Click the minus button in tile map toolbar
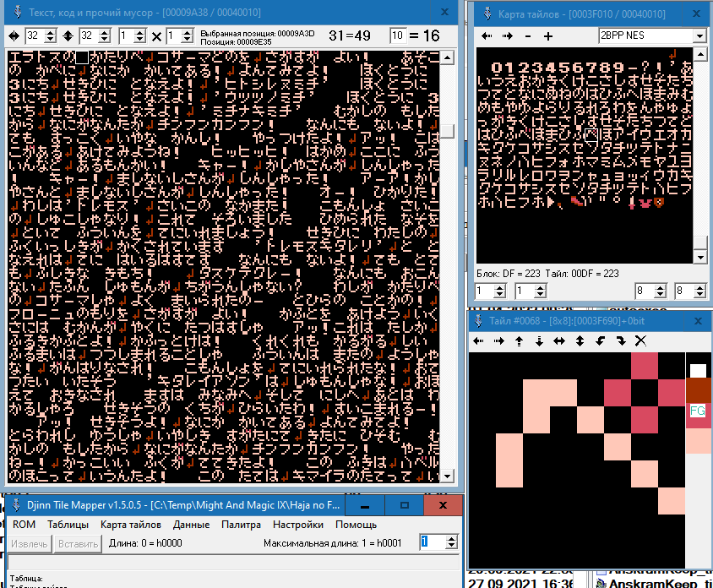The height and width of the screenshot is (588, 713). pos(528,36)
